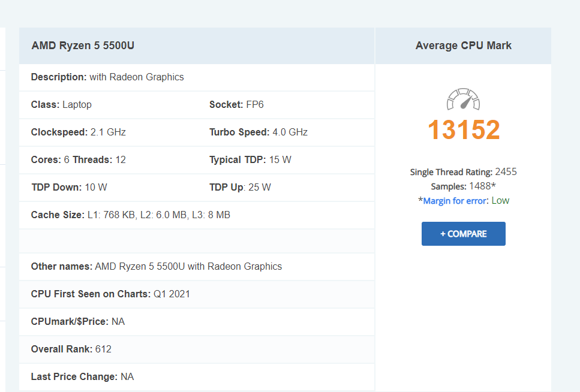Select the 13152 CPU Mark score
This screenshot has height=392, width=580.
464,130
